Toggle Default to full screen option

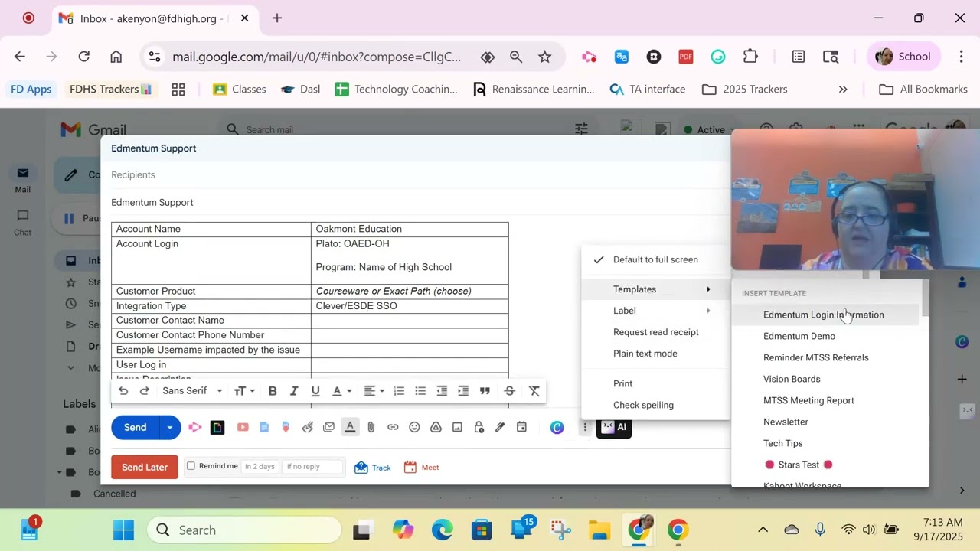pyautogui.click(x=655, y=259)
